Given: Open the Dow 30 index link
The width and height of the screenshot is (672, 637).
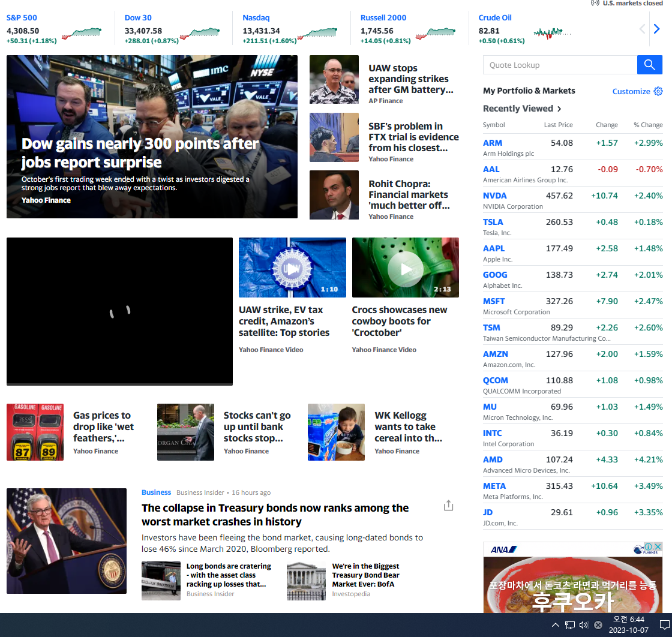Looking at the screenshot, I should coord(138,17).
